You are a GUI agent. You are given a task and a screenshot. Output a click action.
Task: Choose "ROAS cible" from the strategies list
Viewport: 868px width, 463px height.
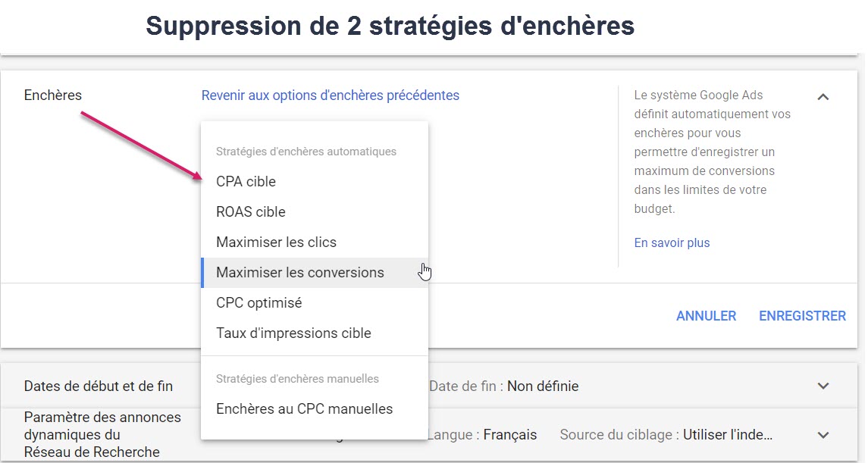(x=251, y=211)
